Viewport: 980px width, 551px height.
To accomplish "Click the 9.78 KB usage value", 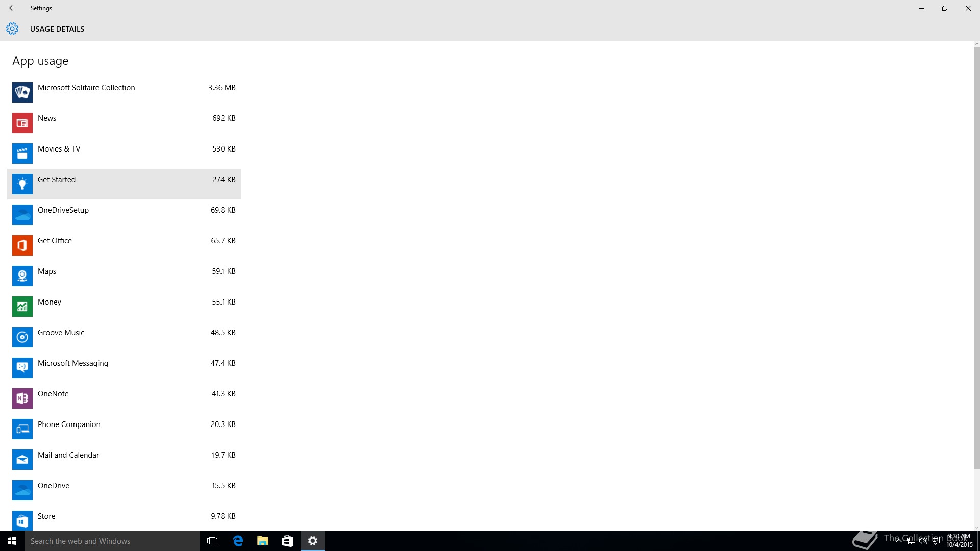I will click(223, 516).
